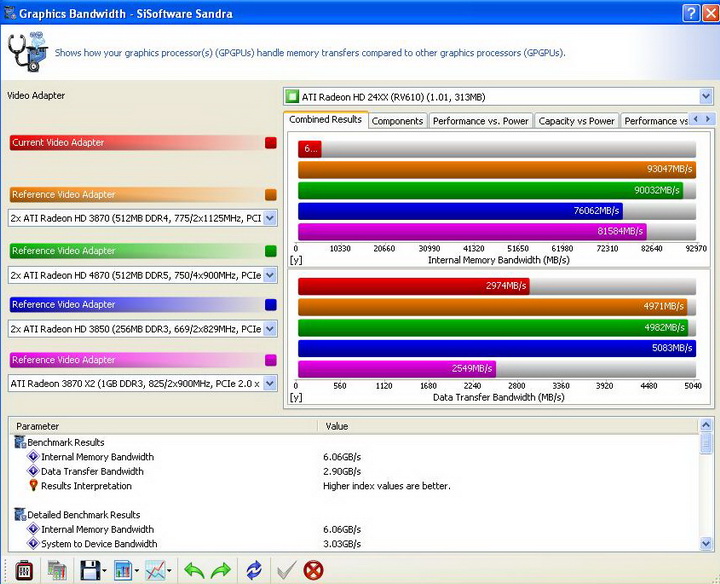Click the Results Interpretation lightbulb icon

(34, 485)
